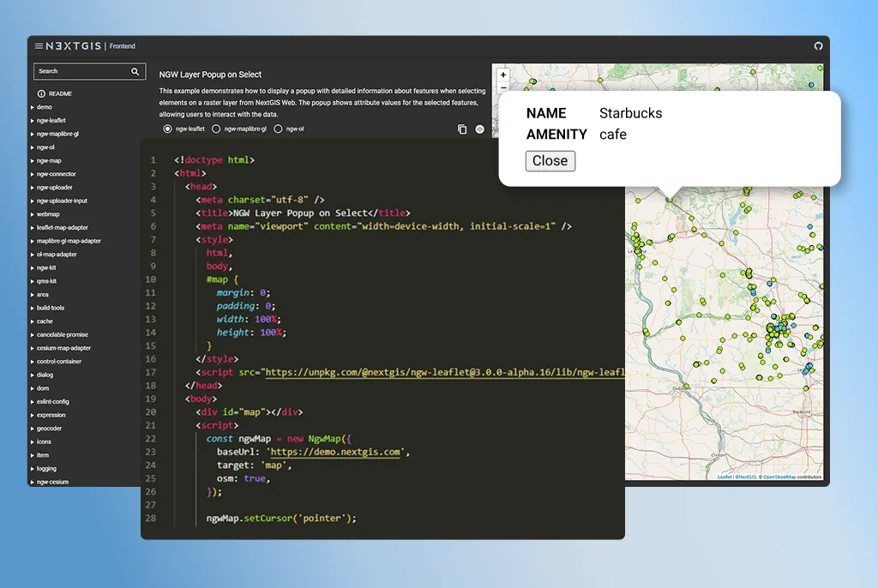878x588 pixels.
Task: Open the OpenStreetMap attribution link
Action: (779, 477)
